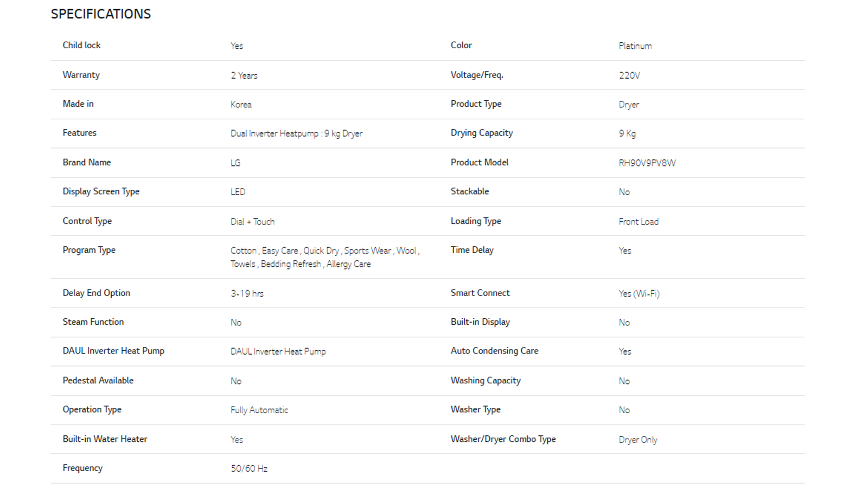The width and height of the screenshot is (868, 488).
Task: Select the Drying Capacity 9 Kg value
Action: tap(627, 133)
